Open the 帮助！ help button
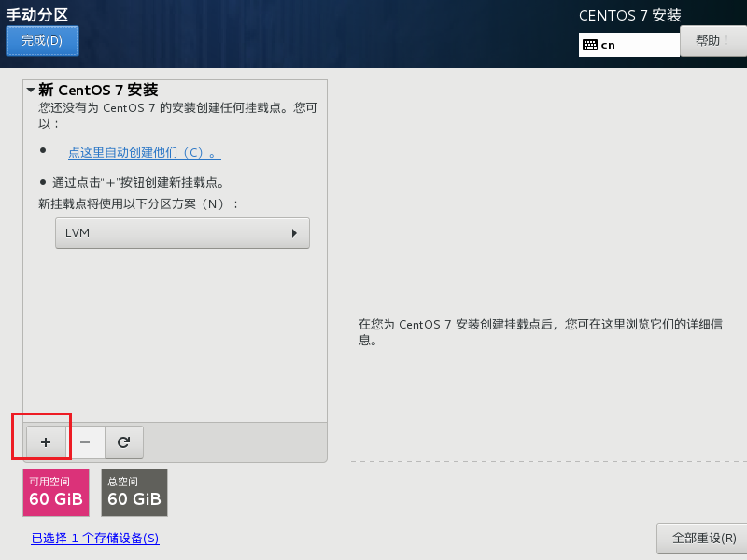Viewport: 747px width, 560px height. [x=713, y=41]
